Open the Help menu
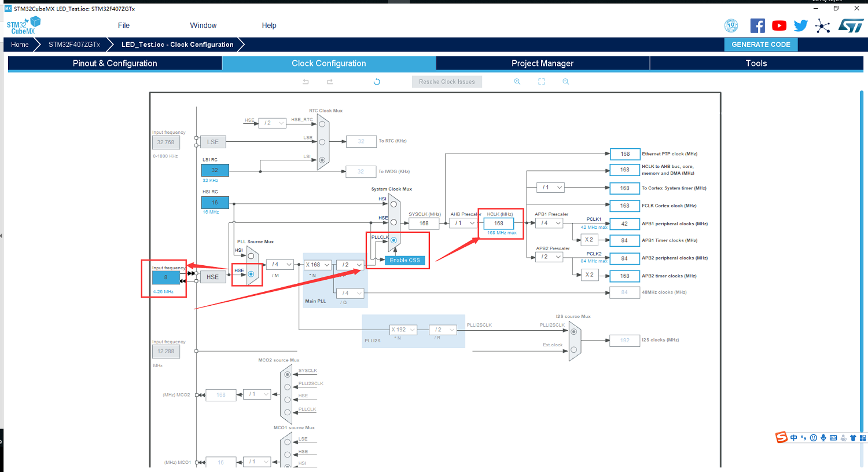 (269, 25)
